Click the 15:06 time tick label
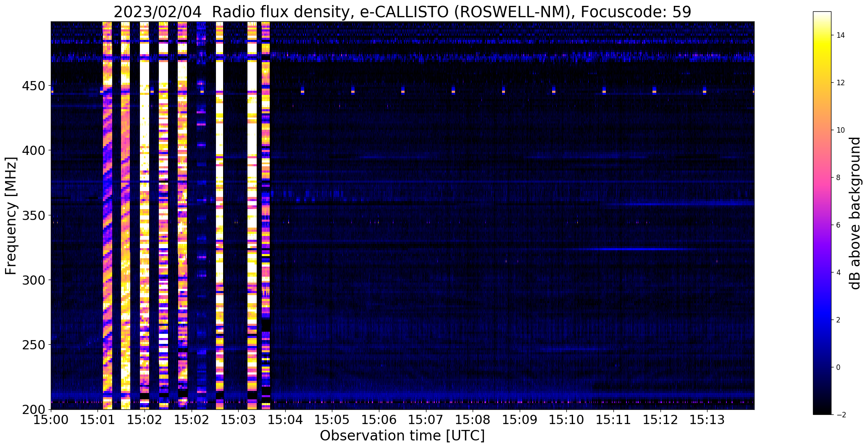The image size is (868, 448). [x=379, y=420]
